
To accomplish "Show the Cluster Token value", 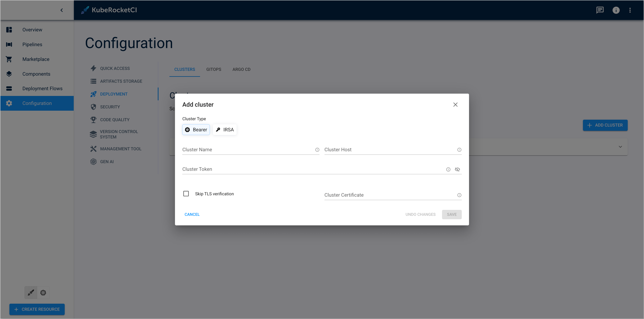I will pos(458,169).
